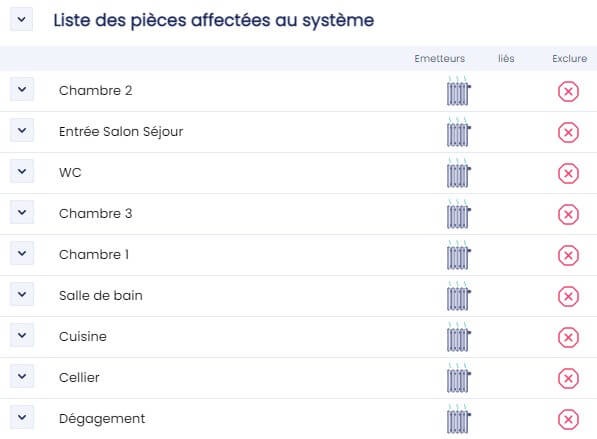Click the Cellier radiator icon

pyautogui.click(x=458, y=378)
